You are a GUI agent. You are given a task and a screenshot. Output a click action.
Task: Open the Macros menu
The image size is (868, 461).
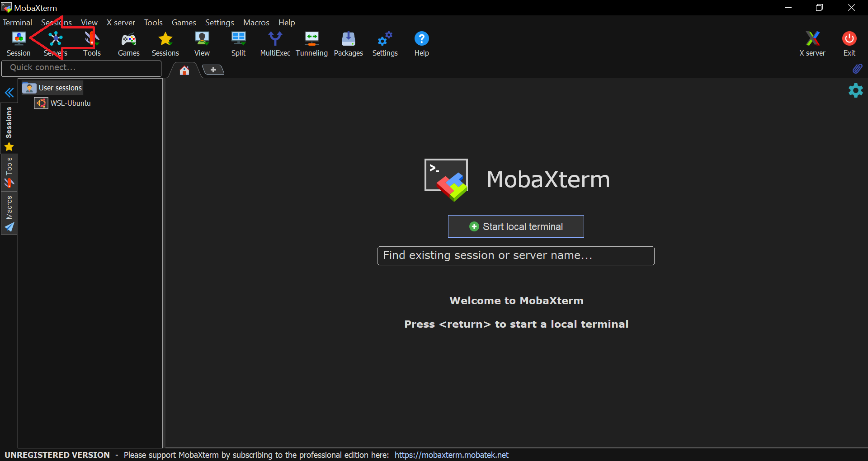[256, 23]
